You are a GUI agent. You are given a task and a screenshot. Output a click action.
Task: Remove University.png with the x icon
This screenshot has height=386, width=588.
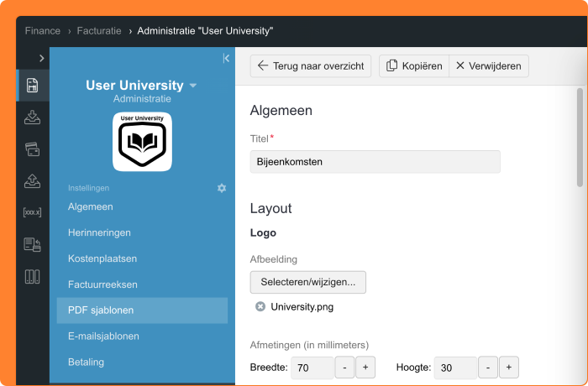click(260, 306)
